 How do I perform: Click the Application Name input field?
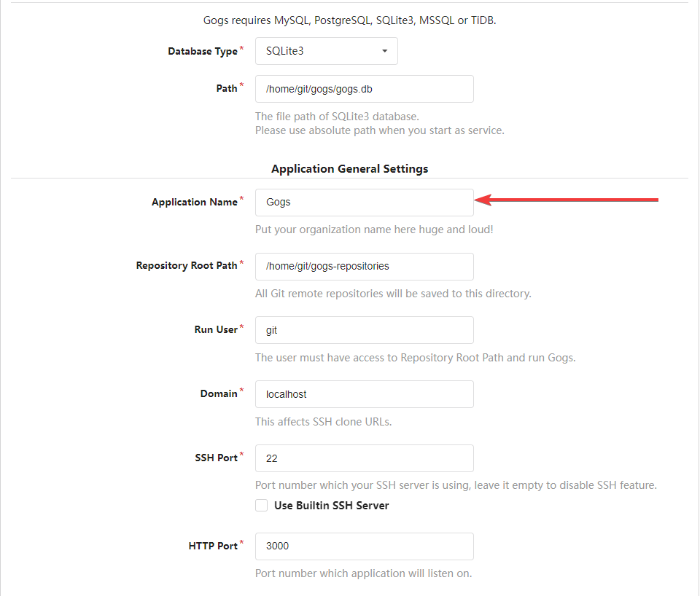pos(365,202)
